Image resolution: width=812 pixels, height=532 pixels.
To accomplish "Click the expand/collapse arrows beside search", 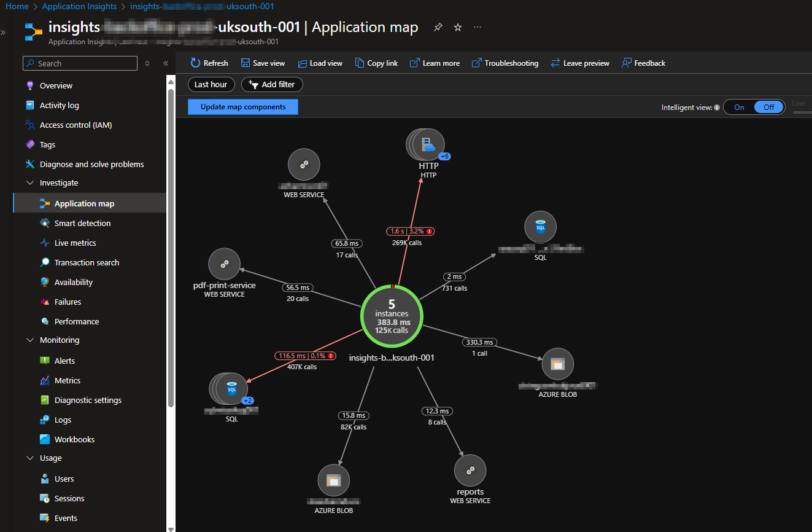I will [x=147, y=63].
